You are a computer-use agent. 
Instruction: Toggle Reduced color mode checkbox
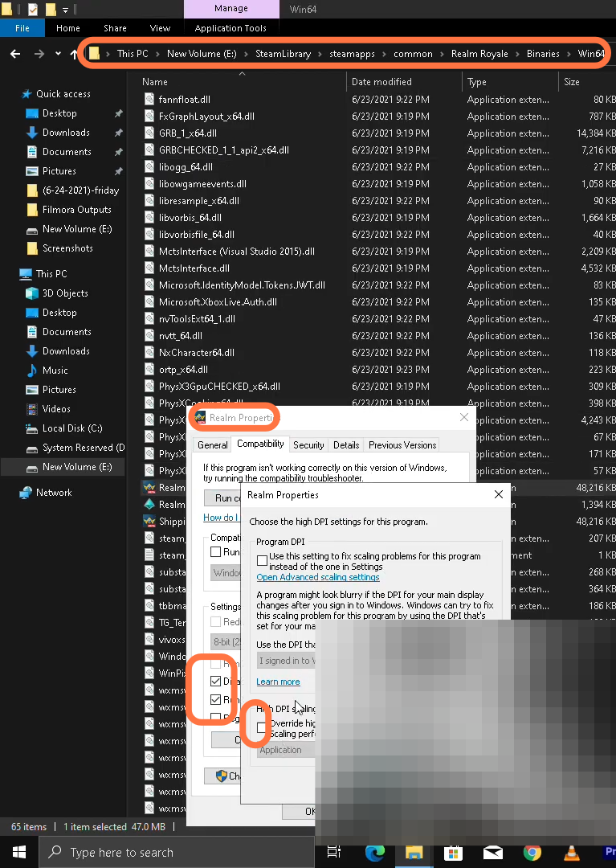216,621
